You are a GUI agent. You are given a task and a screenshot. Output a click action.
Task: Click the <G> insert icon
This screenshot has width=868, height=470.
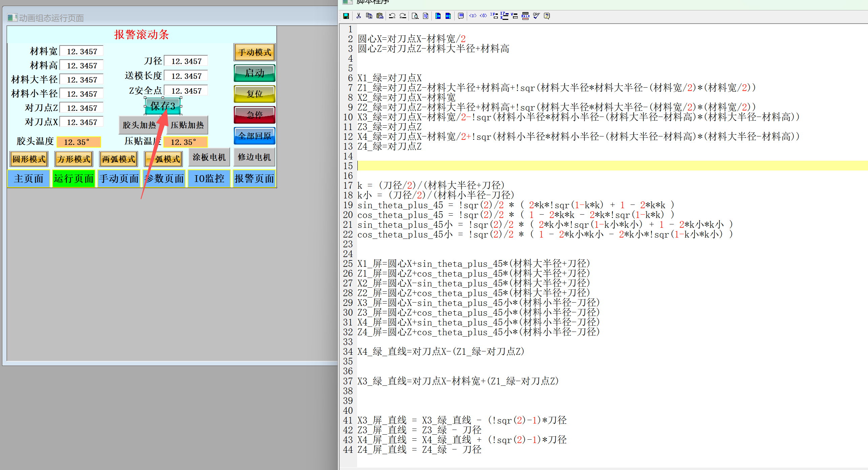click(483, 16)
